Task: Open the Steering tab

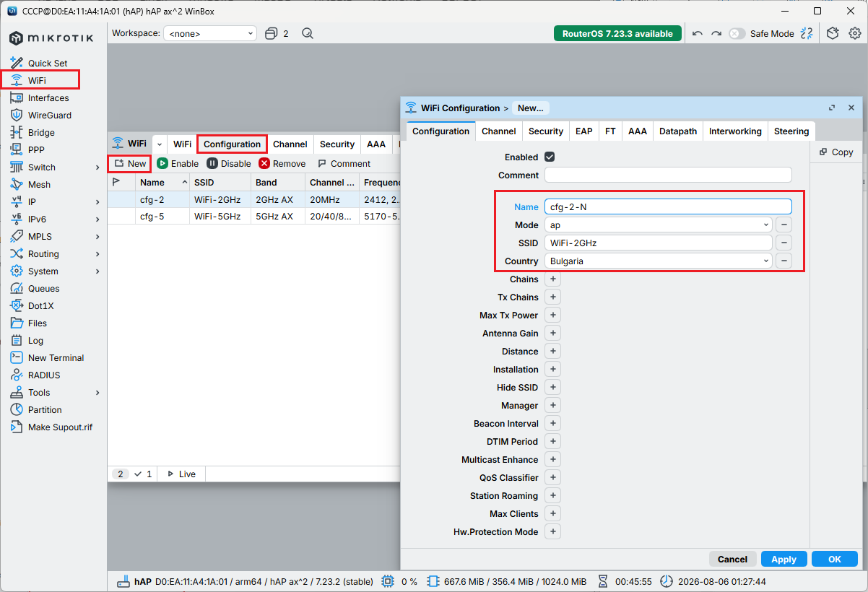Action: tap(791, 131)
